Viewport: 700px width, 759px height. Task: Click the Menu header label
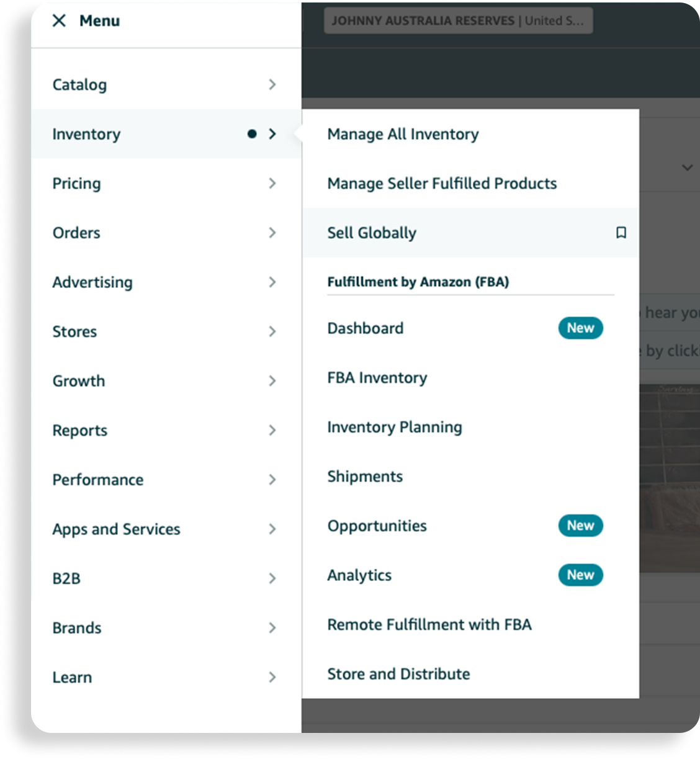[99, 20]
